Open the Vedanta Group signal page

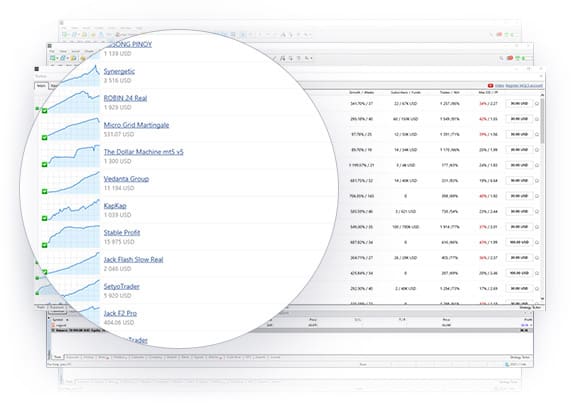pos(126,179)
